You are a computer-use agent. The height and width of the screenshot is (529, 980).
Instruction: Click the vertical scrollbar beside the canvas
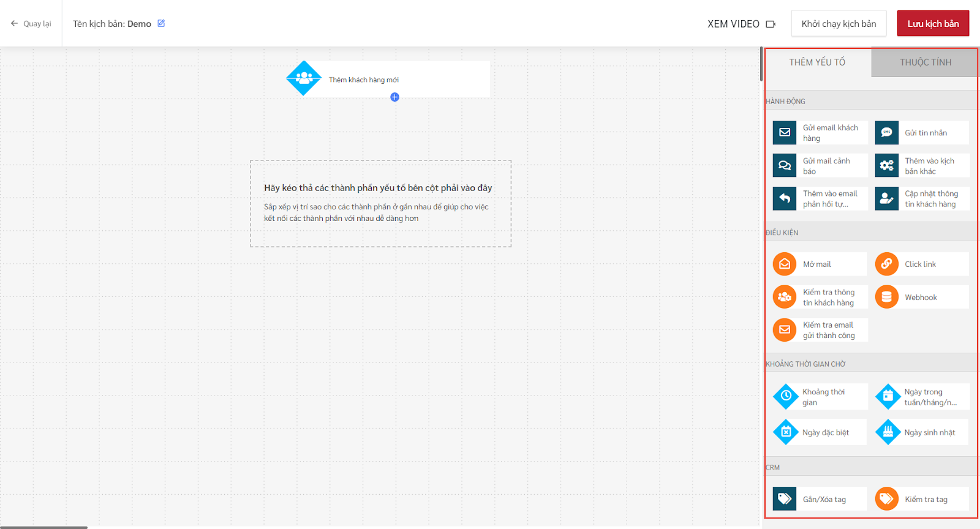click(761, 64)
